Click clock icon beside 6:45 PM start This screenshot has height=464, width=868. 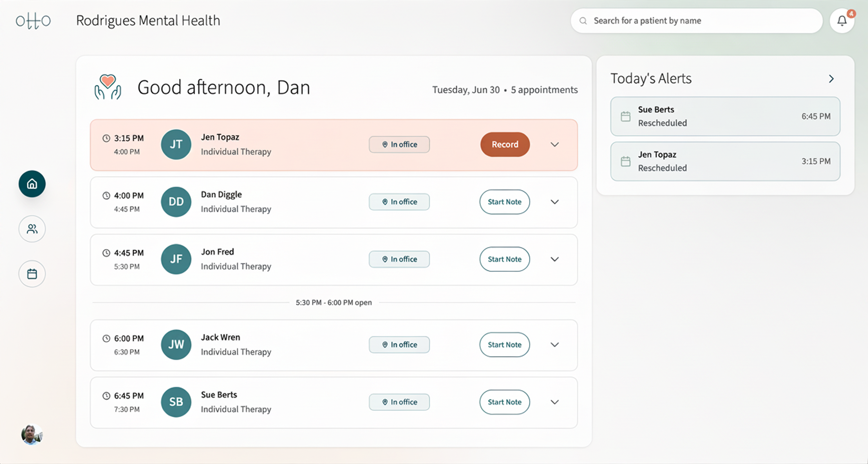(106, 395)
